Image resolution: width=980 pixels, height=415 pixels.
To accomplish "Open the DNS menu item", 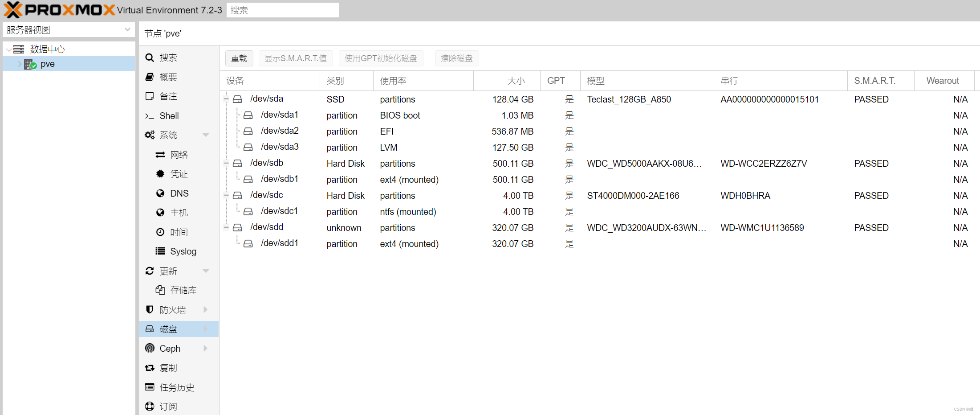I will coord(179,193).
